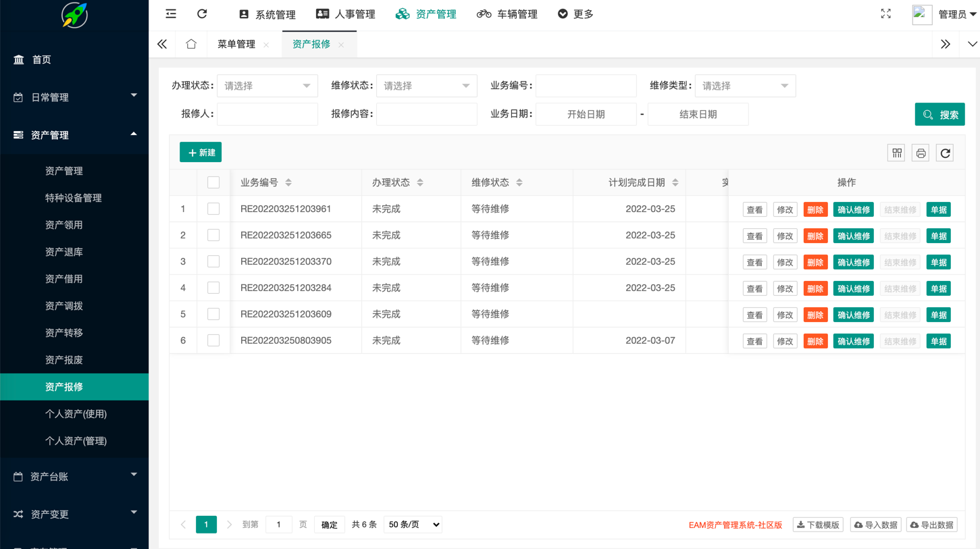Image resolution: width=980 pixels, height=549 pixels.
Task: Open the 人事管理 top menu
Action: pos(346,14)
